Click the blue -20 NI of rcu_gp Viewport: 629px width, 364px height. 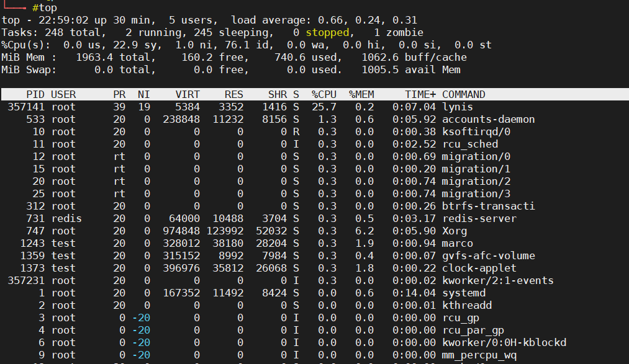click(141, 318)
